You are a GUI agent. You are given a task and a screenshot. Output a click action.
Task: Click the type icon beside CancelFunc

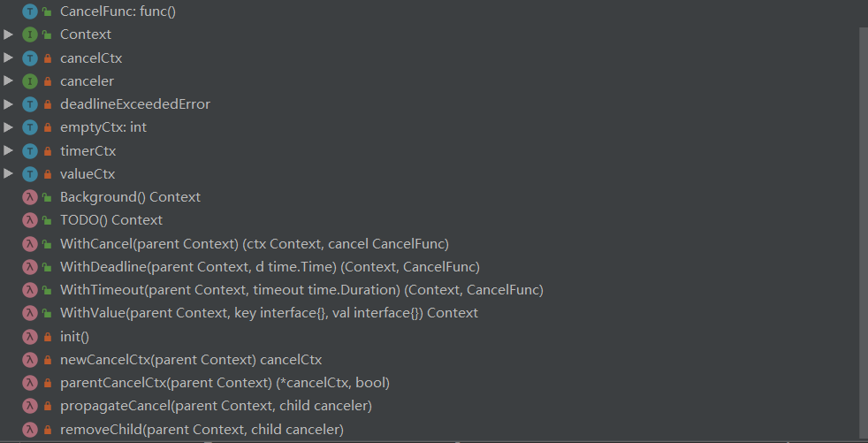tap(30, 11)
